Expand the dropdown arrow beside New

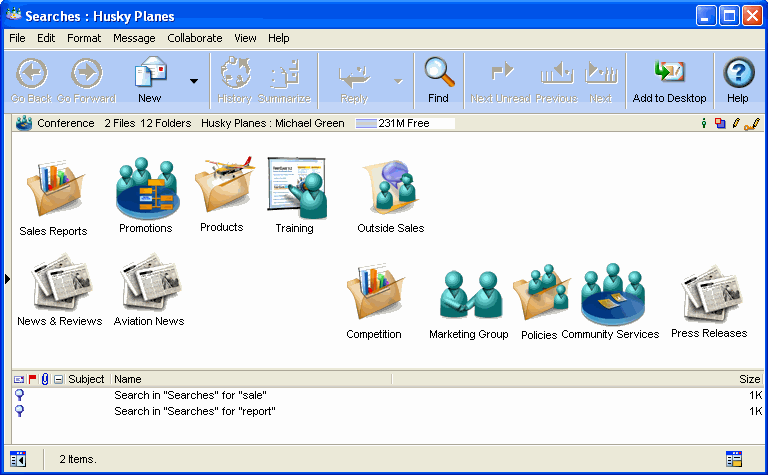pos(194,81)
